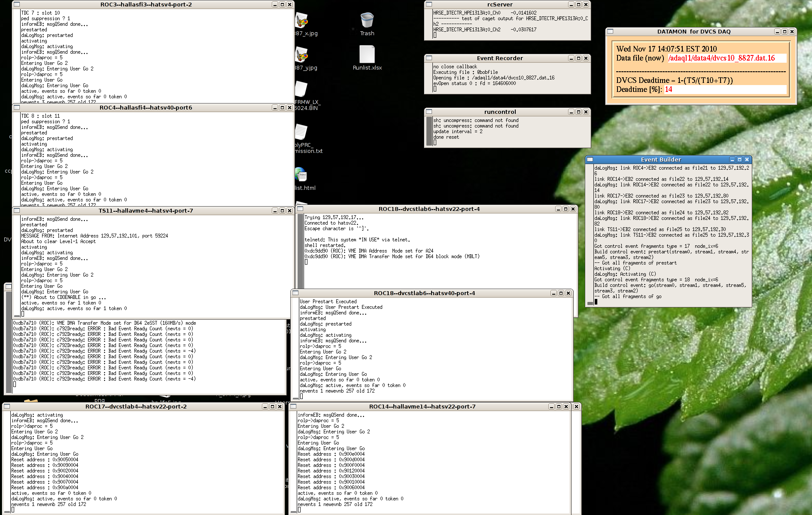Open window menu icon of TS11--hallavme4 window

point(16,210)
